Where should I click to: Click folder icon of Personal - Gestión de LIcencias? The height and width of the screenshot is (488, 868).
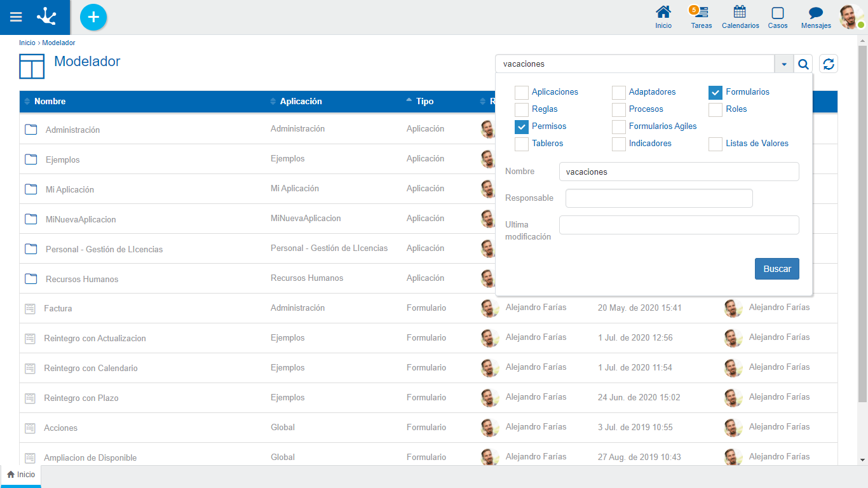point(31,249)
